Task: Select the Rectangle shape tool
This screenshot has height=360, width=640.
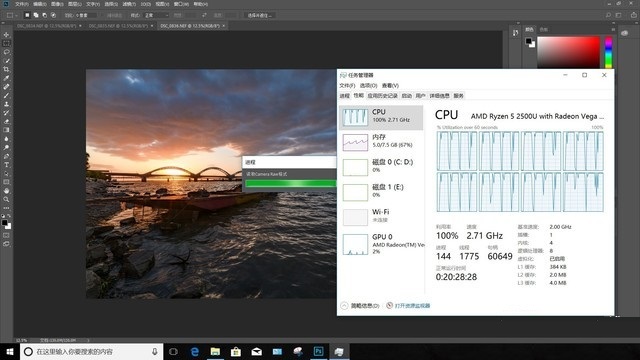Action: [6, 182]
